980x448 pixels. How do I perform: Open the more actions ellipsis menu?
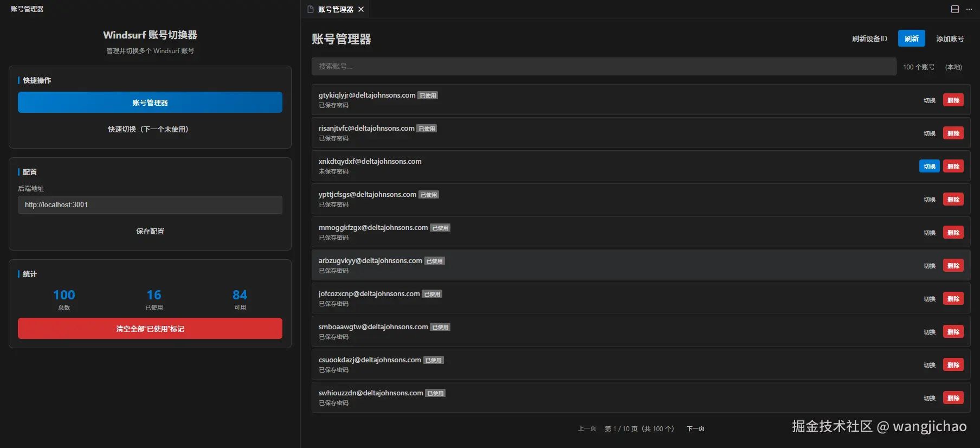969,9
